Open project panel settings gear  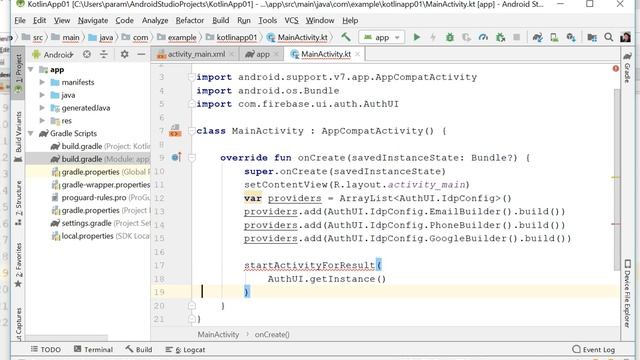[124, 54]
